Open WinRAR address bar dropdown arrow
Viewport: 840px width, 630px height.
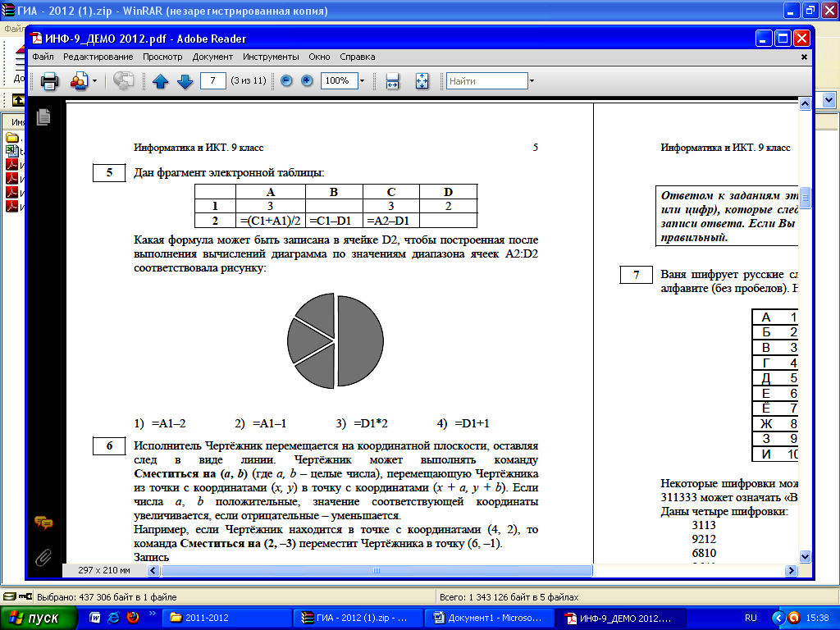click(829, 99)
